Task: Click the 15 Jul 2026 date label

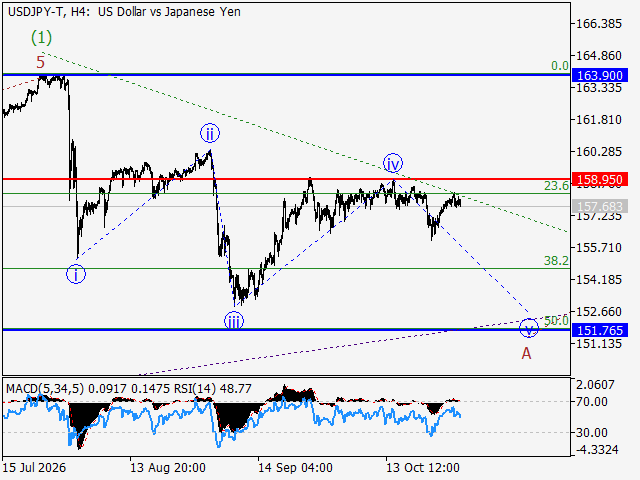Action: (x=35, y=467)
